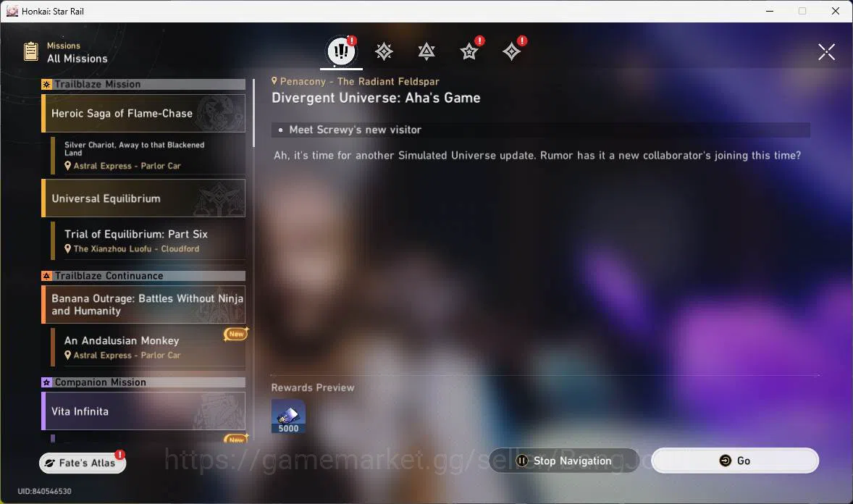Click the Trailblaze Mission section header
The image size is (853, 504).
(x=143, y=85)
